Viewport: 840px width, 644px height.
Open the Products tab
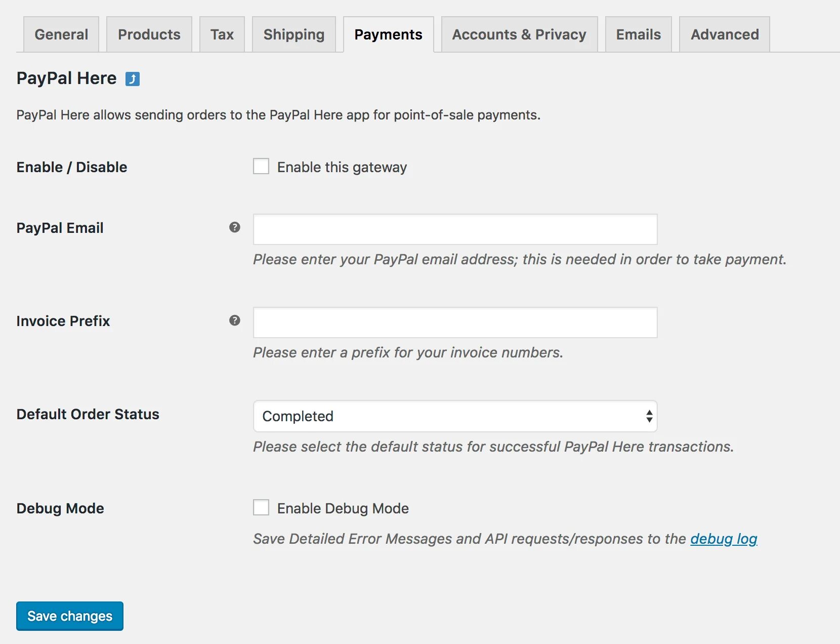point(149,34)
